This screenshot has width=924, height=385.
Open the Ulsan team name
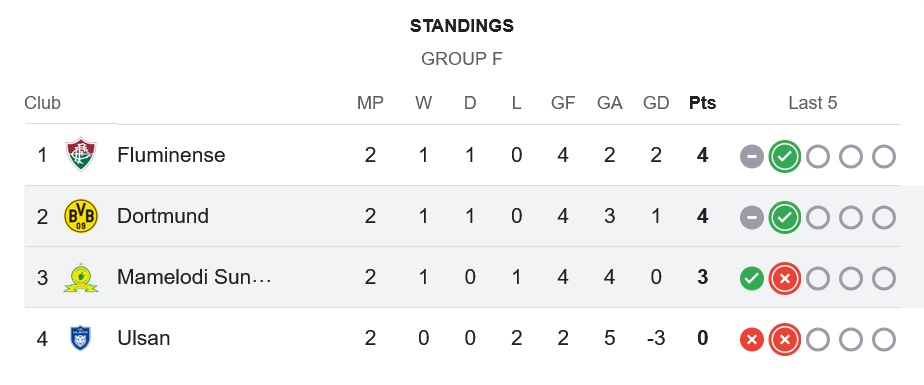[144, 338]
